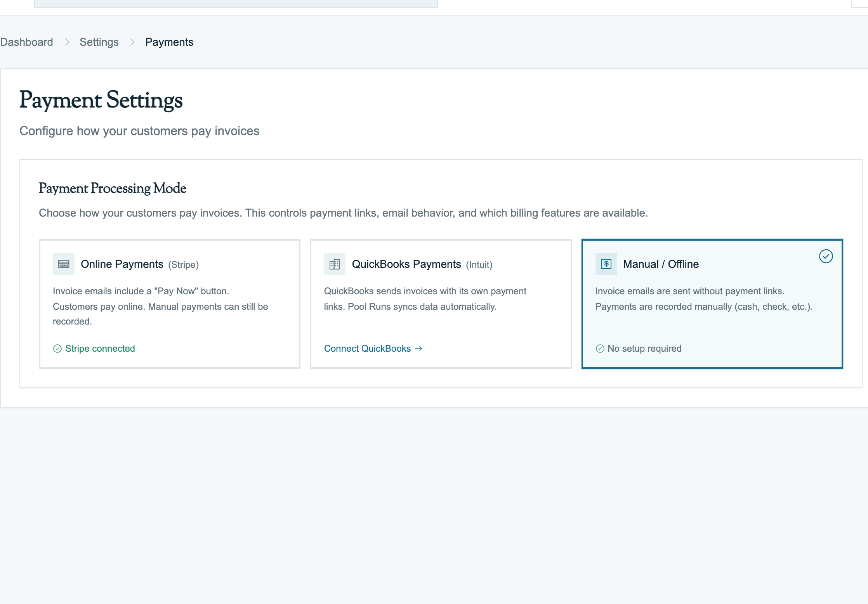Click the Online Payments credit card icon
Viewport: 868px width, 604px height.
pos(64,264)
